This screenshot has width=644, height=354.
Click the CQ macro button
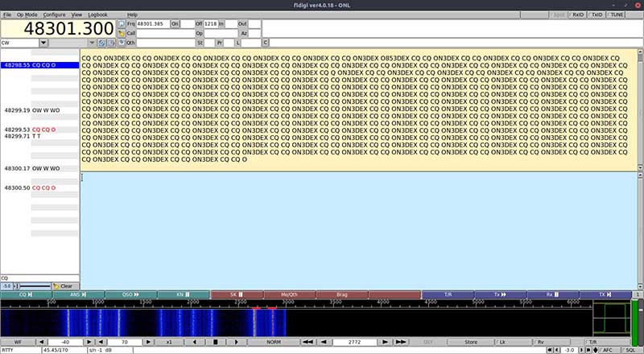pos(27,294)
